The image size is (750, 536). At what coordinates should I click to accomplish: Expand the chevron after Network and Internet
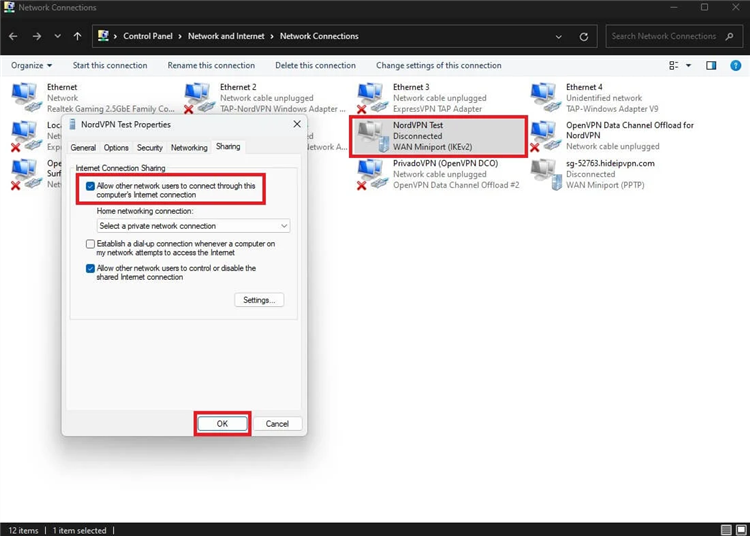coord(272,36)
